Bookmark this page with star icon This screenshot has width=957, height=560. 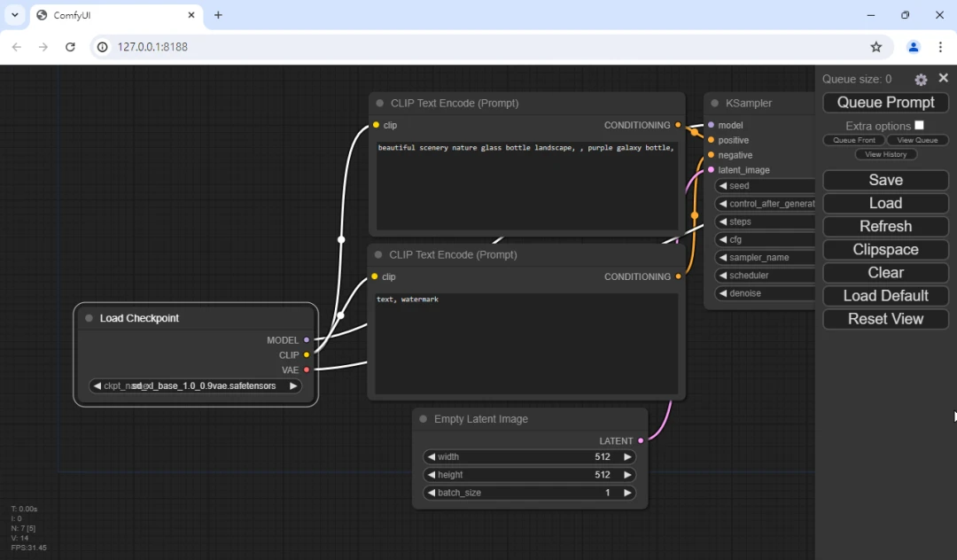(x=875, y=47)
